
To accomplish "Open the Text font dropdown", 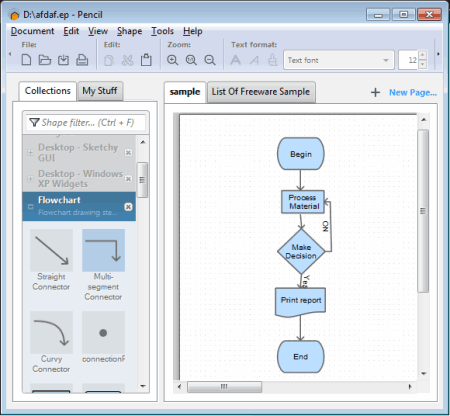I will click(x=339, y=60).
